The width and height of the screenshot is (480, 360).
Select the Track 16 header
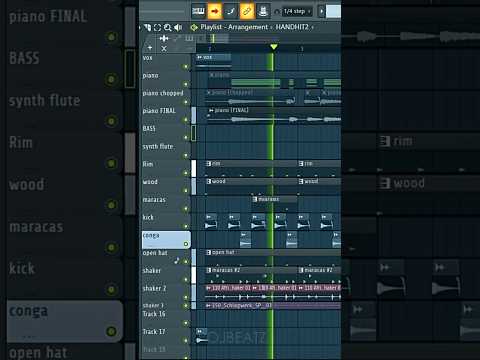(166, 318)
